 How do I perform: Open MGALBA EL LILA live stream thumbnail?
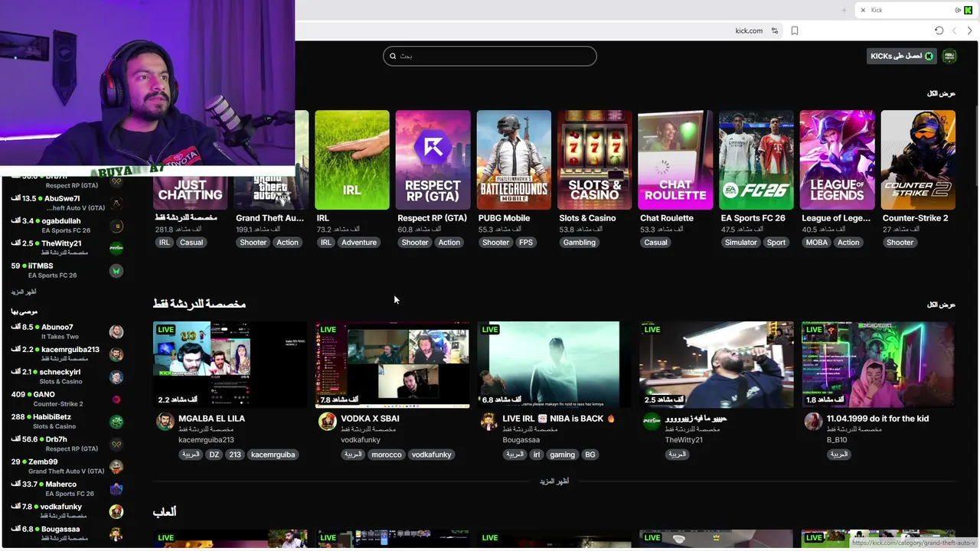click(x=230, y=365)
